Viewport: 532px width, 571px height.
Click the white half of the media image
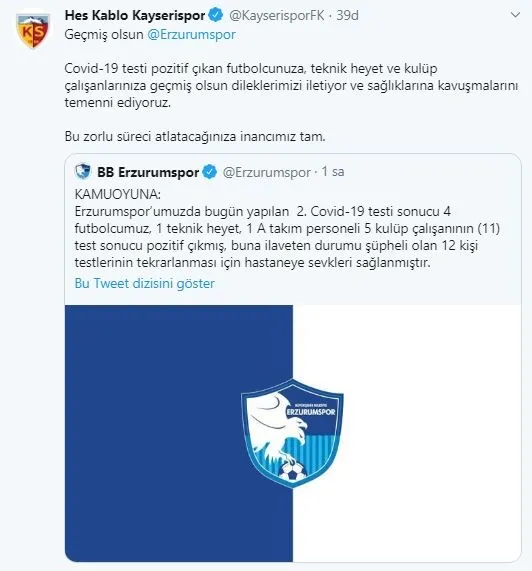[x=407, y=433]
